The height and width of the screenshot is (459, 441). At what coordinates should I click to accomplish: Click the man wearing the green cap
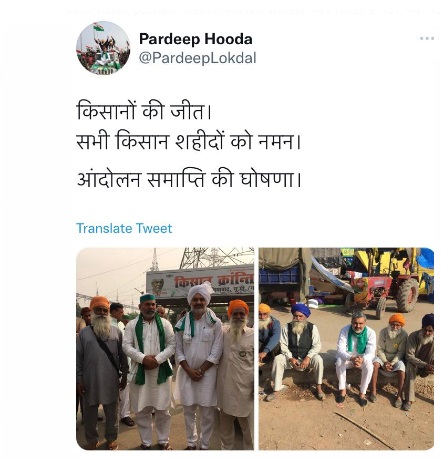(149, 370)
